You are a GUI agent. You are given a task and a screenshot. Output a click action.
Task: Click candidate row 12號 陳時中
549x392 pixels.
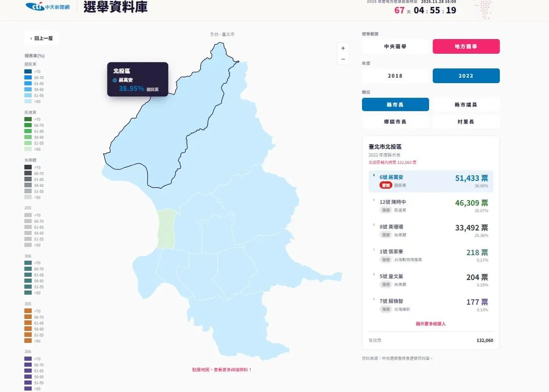[x=431, y=206]
